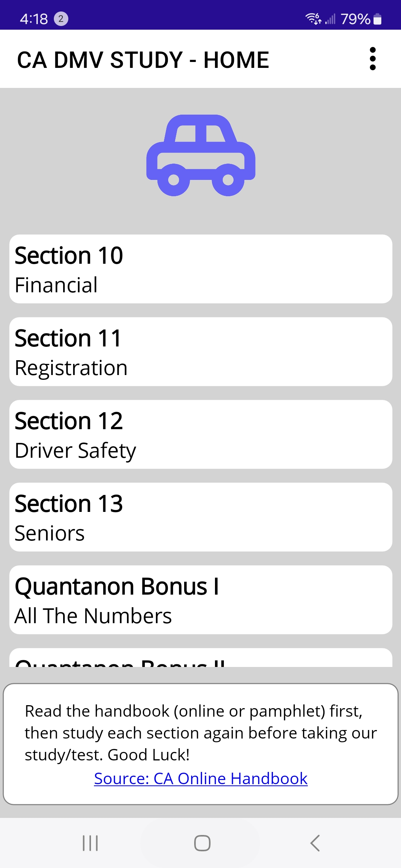
Task: Tap the 4:18 clock in status bar
Action: tap(34, 19)
